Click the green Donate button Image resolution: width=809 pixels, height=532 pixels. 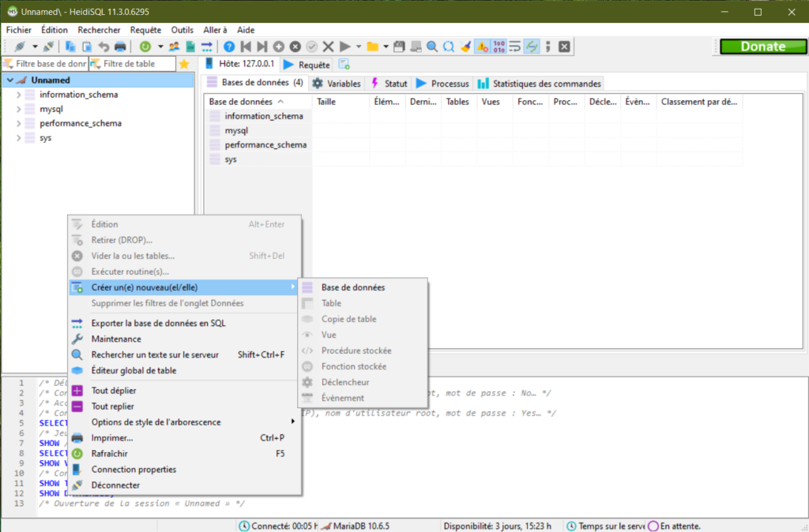763,47
